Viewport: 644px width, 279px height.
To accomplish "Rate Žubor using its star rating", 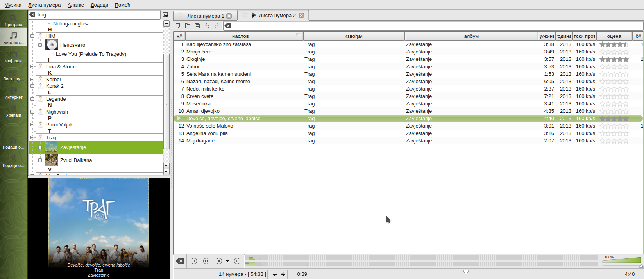I will point(614,67).
